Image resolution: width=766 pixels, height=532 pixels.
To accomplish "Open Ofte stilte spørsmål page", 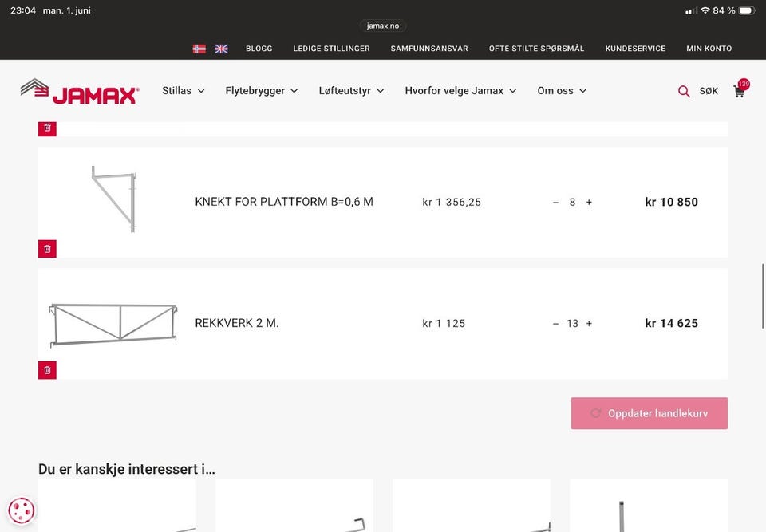I will point(536,49).
